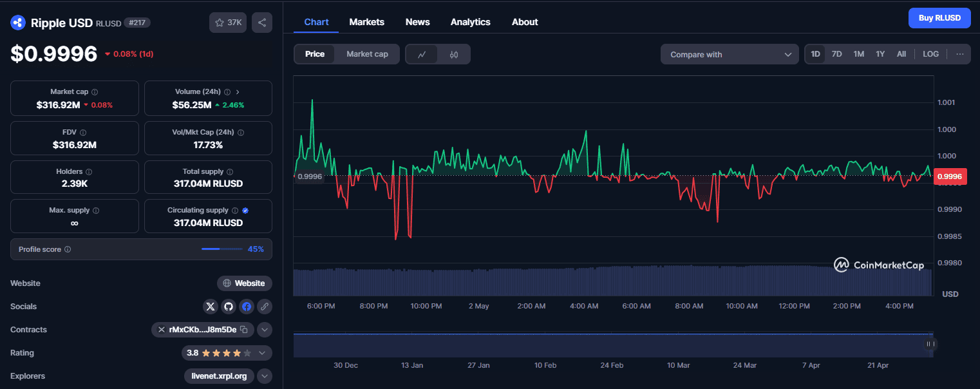Click the $0.9996 headline price

pyautogui.click(x=53, y=54)
